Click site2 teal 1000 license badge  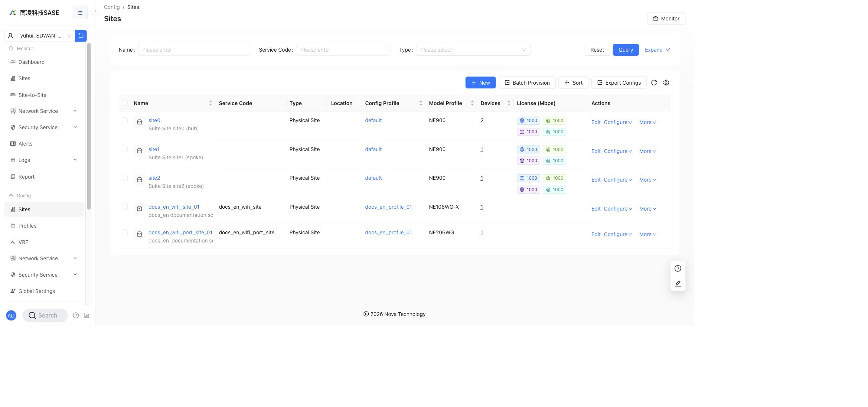point(554,190)
